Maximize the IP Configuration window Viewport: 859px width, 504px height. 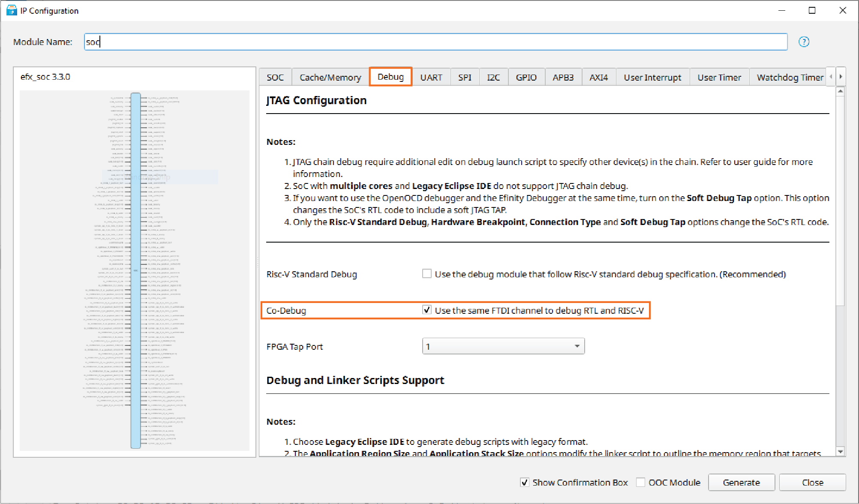(812, 10)
